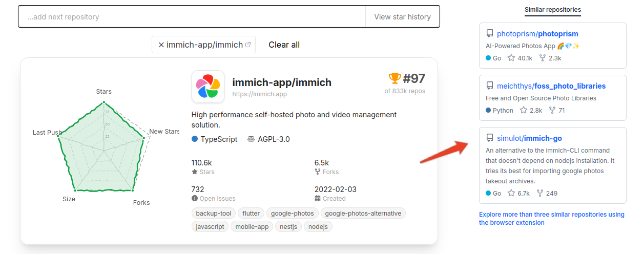Click 'Free and Open Source Photo Libraries' description

pyautogui.click(x=541, y=98)
